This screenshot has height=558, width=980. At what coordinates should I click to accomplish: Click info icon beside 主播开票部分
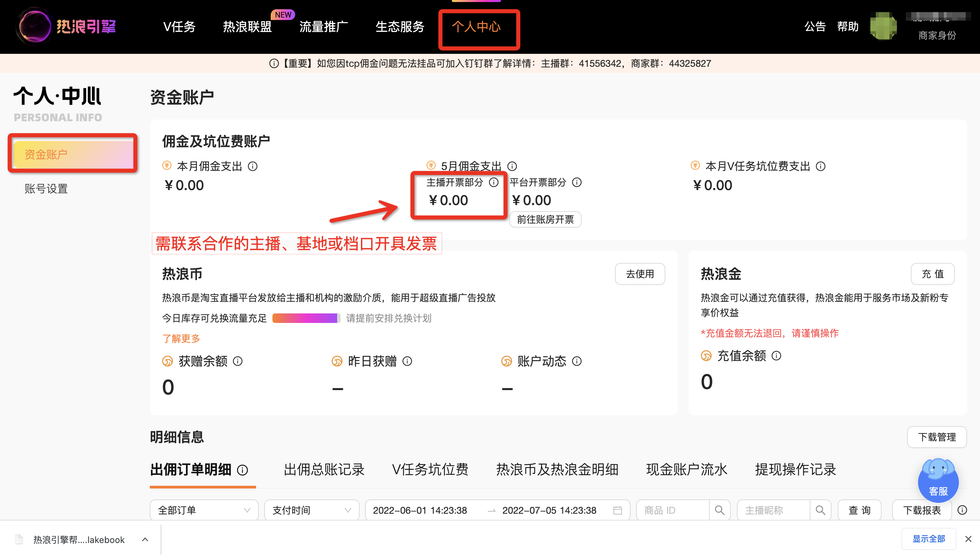(494, 183)
